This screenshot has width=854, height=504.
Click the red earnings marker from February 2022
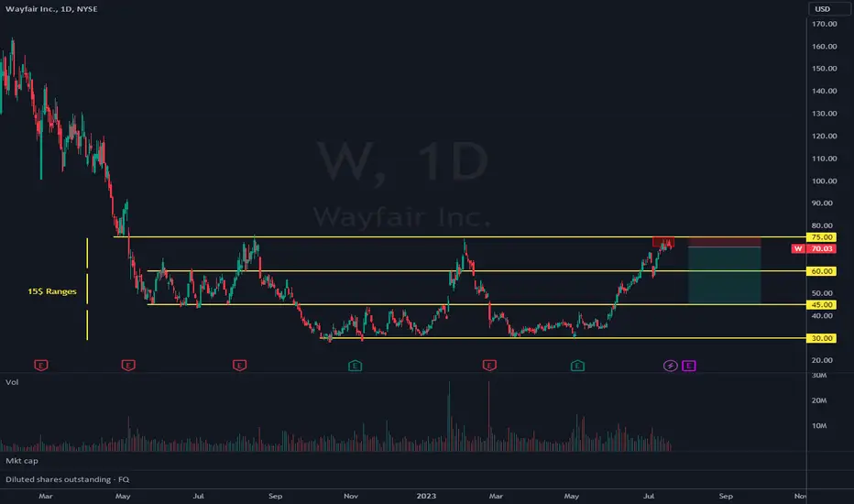(x=41, y=365)
